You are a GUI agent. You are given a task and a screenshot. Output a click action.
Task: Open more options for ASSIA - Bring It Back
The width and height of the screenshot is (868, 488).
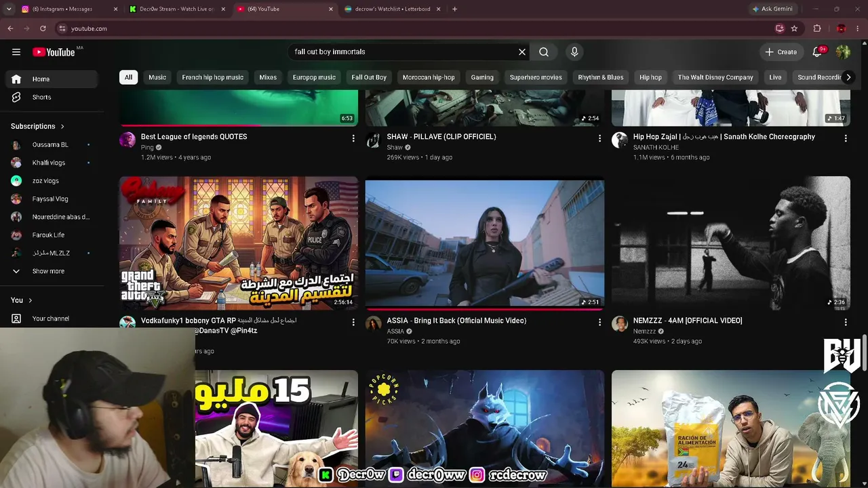click(599, 323)
